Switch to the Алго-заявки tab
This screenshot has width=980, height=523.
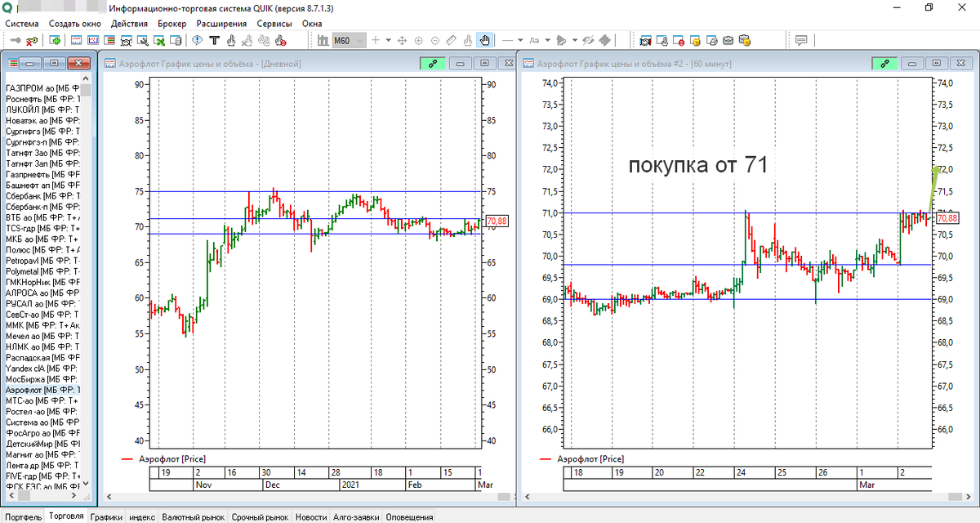356,516
